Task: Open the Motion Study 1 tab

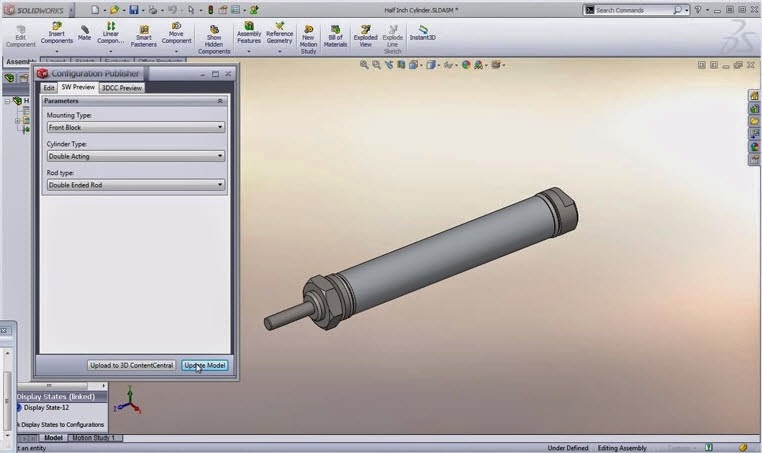Action: (94, 438)
